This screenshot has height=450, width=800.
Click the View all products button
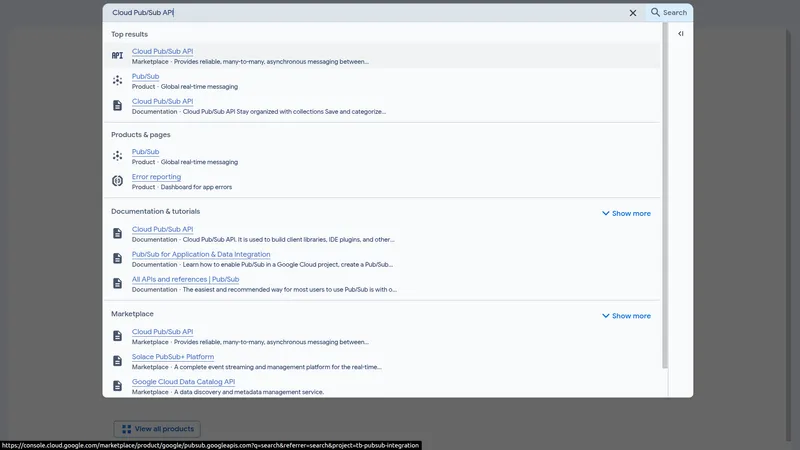tap(157, 429)
